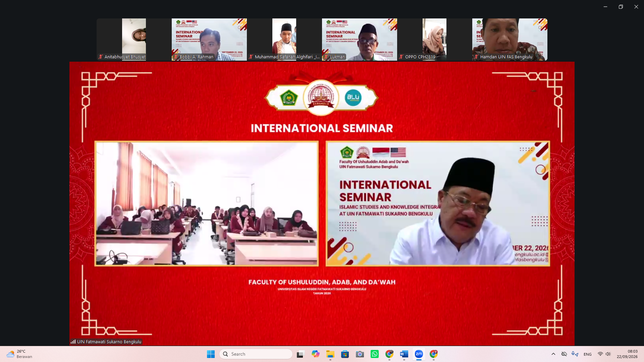Open first Chrome icon beside WhatsApp
The image size is (644, 362).
[389, 354]
